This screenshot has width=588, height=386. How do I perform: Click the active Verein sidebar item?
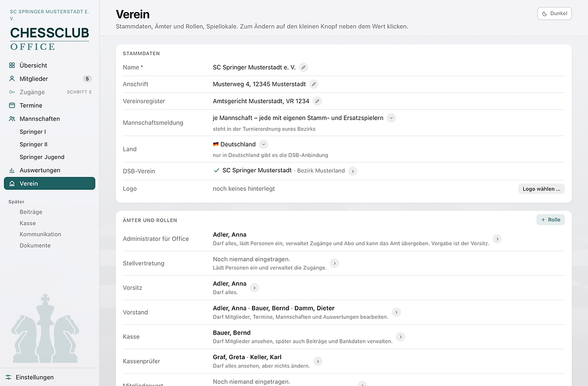(49, 184)
